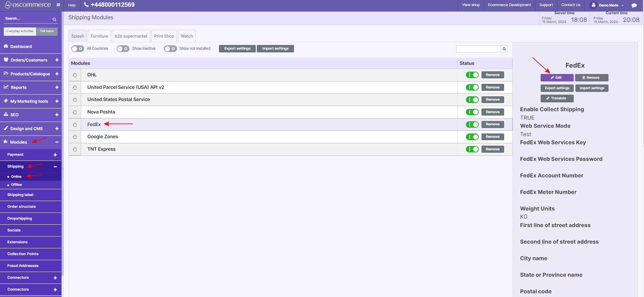Click the modules search magnifier button
This screenshot has width=644, height=297.
[504, 49]
